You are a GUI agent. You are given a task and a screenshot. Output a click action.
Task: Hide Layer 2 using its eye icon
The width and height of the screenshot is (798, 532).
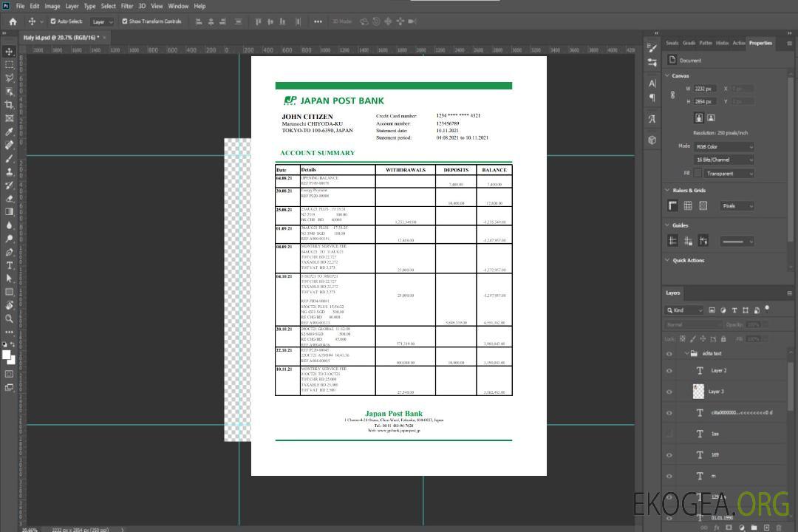click(669, 371)
